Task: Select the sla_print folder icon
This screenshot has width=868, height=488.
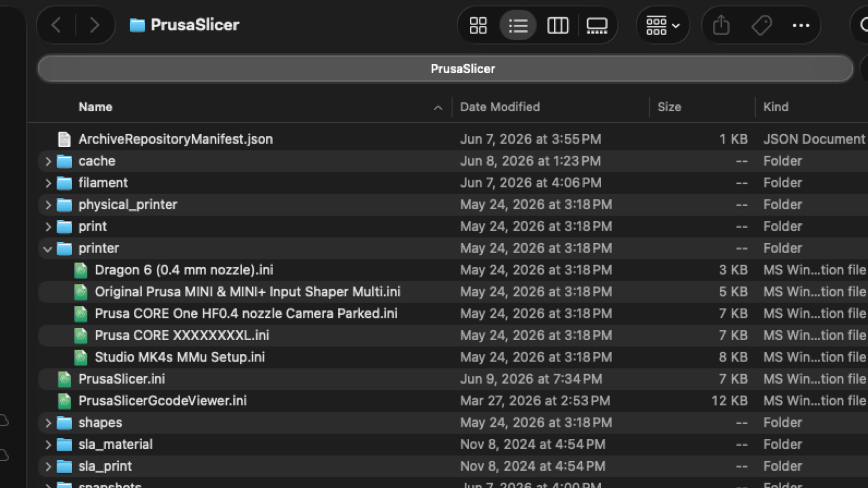Action: click(64, 466)
